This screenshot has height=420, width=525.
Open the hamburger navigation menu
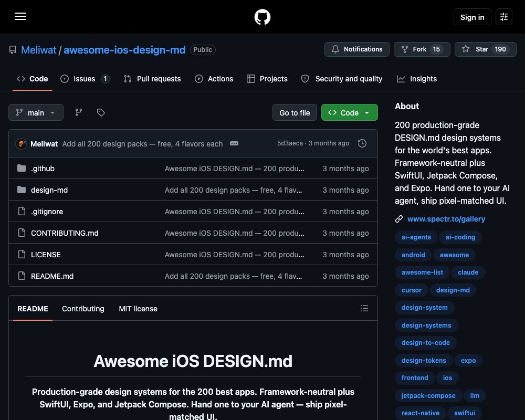[20, 16]
